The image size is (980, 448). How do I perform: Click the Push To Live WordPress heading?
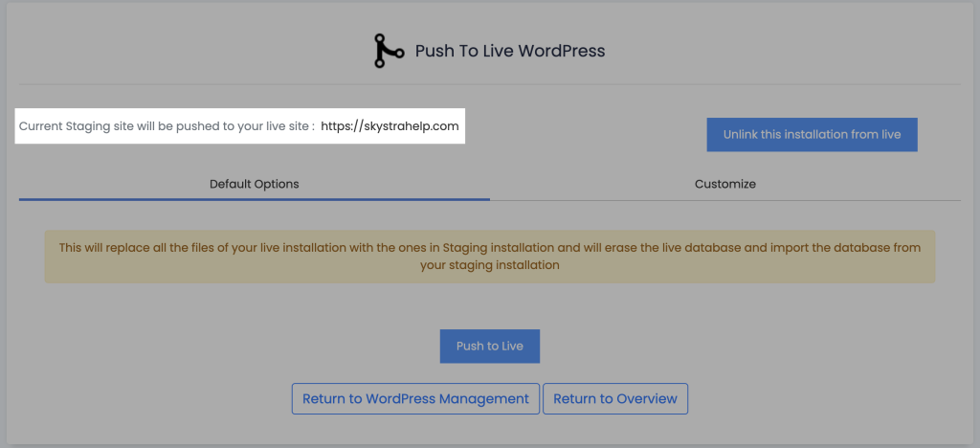tap(509, 51)
